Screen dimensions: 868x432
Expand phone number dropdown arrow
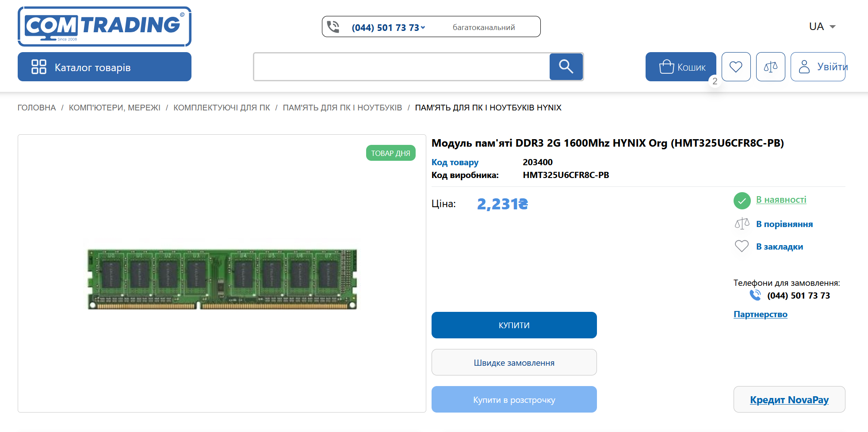click(423, 27)
